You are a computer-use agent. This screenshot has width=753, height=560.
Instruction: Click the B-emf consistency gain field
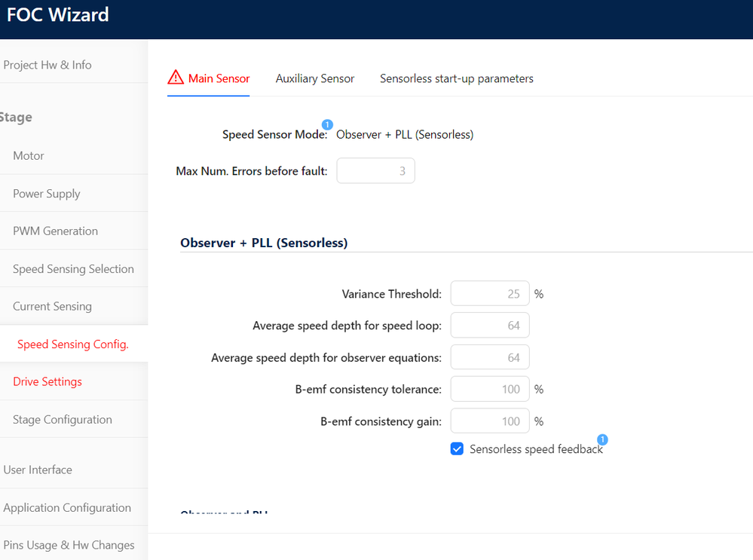490,421
